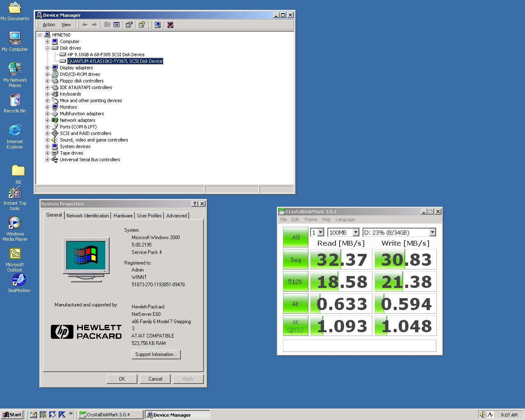Expand the Computer node in device tree
This screenshot has height=420, width=525.
(x=48, y=41)
